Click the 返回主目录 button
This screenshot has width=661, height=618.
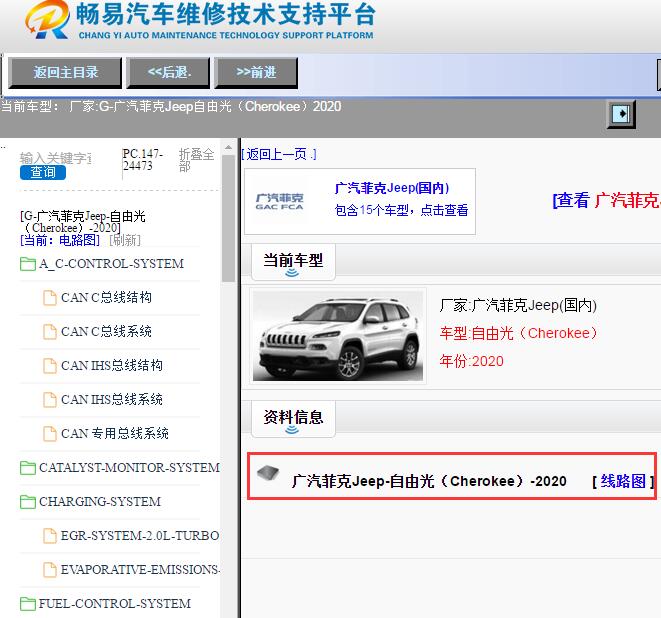click(65, 73)
